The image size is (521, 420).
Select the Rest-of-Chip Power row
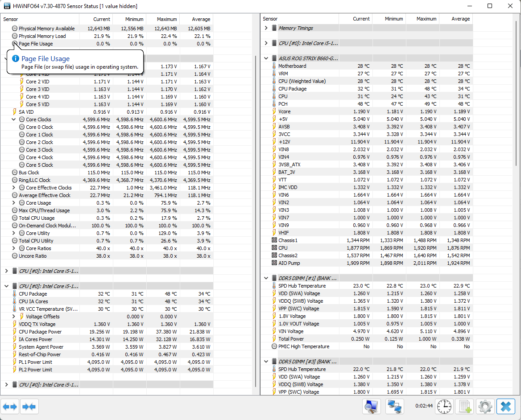click(x=107, y=354)
